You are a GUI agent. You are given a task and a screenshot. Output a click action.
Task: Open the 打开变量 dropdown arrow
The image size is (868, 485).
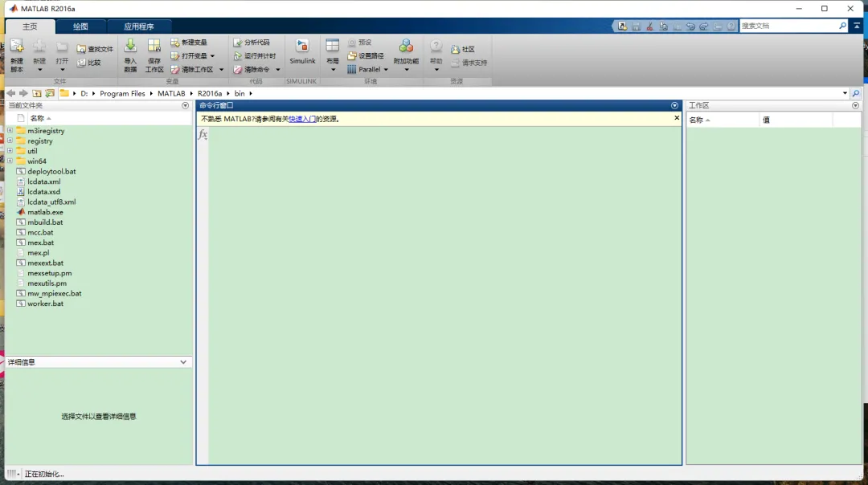click(x=212, y=56)
